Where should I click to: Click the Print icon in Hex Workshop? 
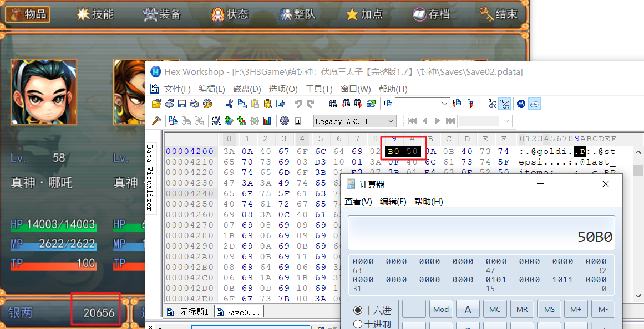click(195, 104)
